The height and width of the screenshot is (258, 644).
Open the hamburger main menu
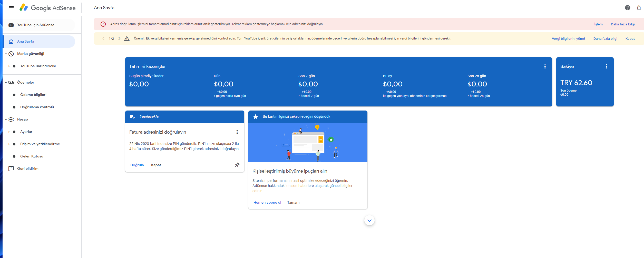click(11, 8)
